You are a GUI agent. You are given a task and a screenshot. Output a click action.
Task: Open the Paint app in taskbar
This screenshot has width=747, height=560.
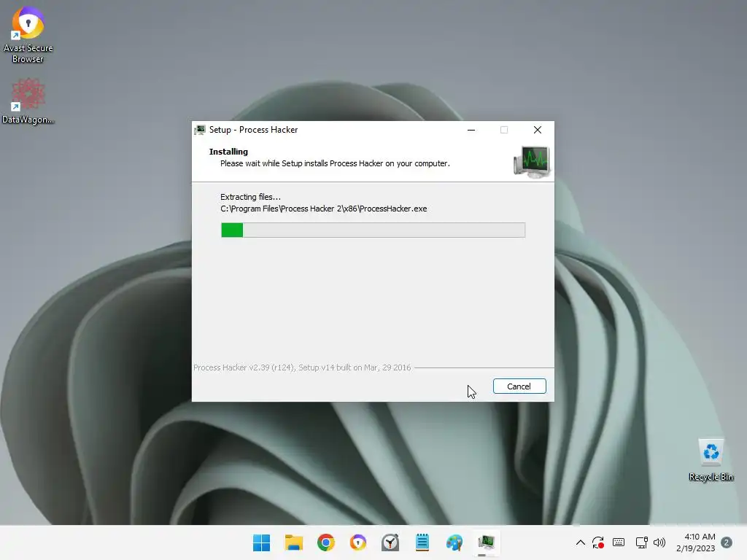[x=454, y=542]
